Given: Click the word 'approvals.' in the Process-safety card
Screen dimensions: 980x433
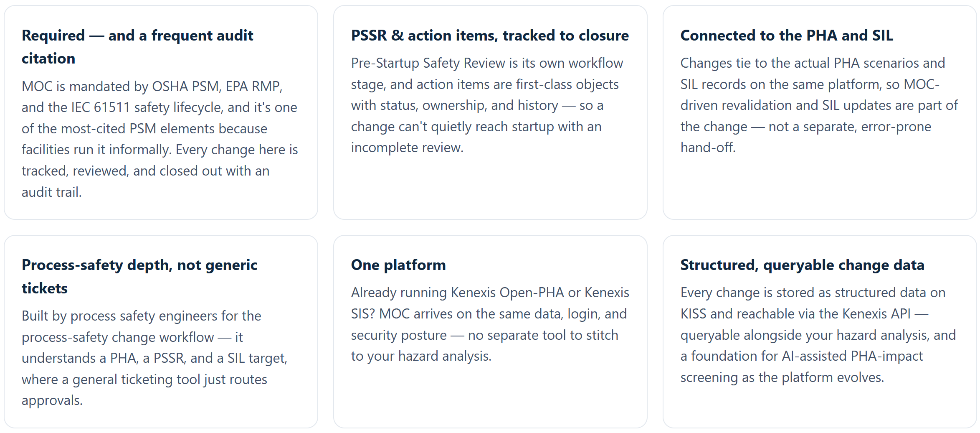Looking at the screenshot, I should point(52,400).
